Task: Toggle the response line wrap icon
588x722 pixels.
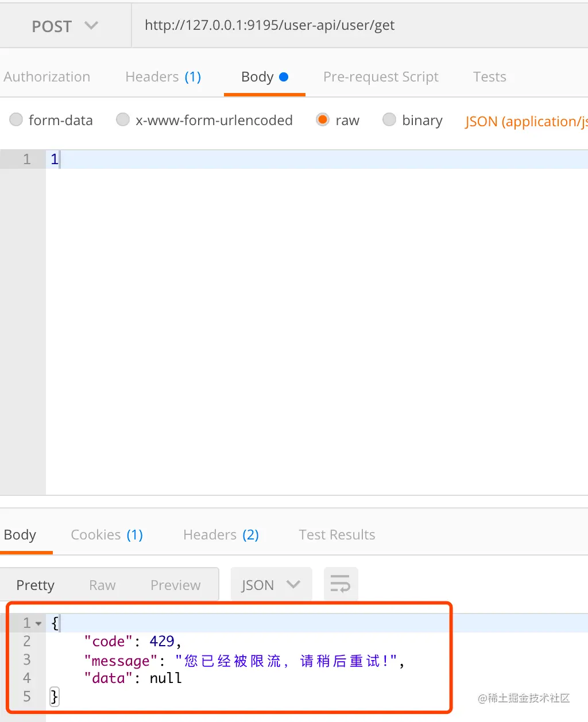Action: pos(341,585)
